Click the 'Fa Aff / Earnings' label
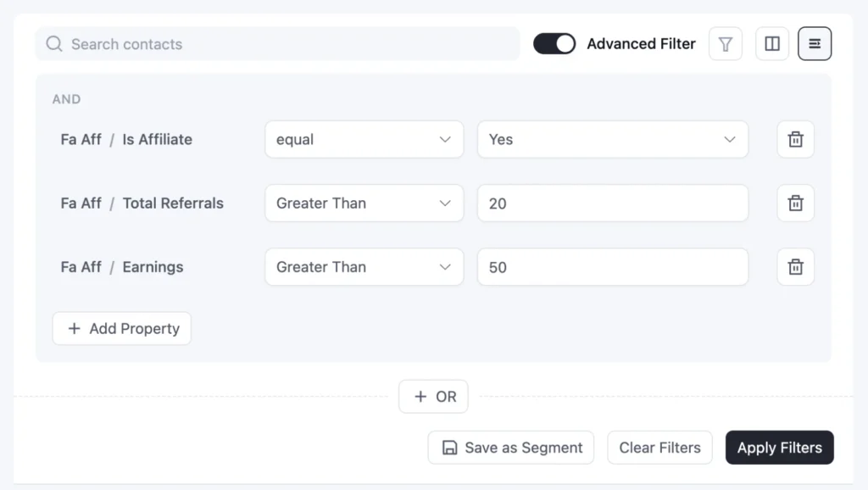 [122, 267]
